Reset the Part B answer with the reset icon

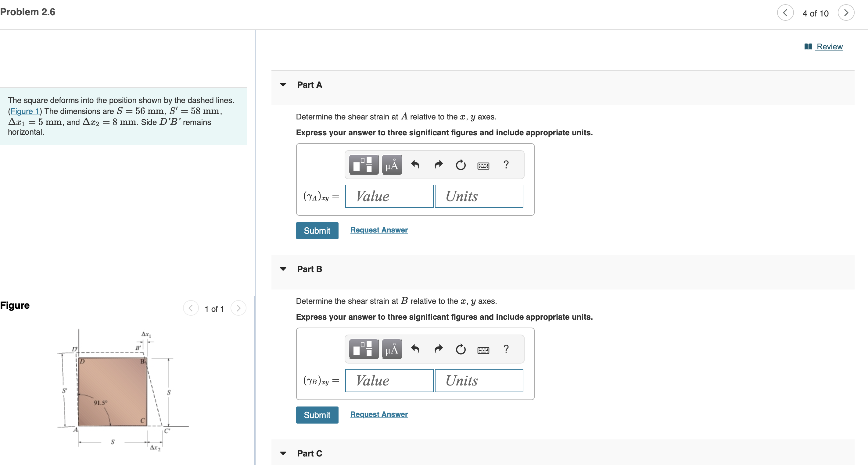[460, 349]
